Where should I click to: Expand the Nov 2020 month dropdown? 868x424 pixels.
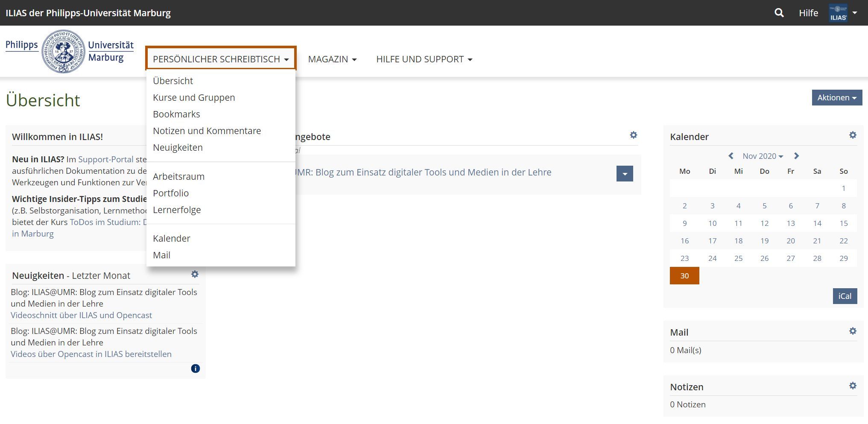click(x=763, y=156)
